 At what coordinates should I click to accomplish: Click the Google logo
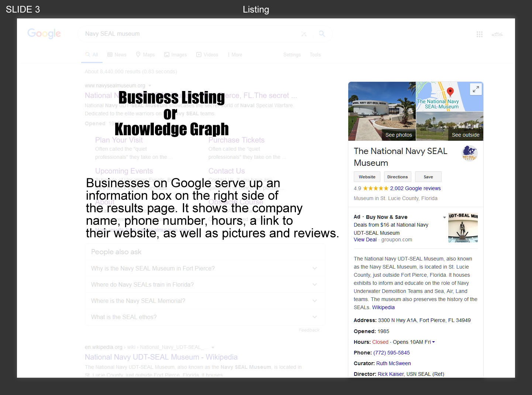[x=44, y=34]
